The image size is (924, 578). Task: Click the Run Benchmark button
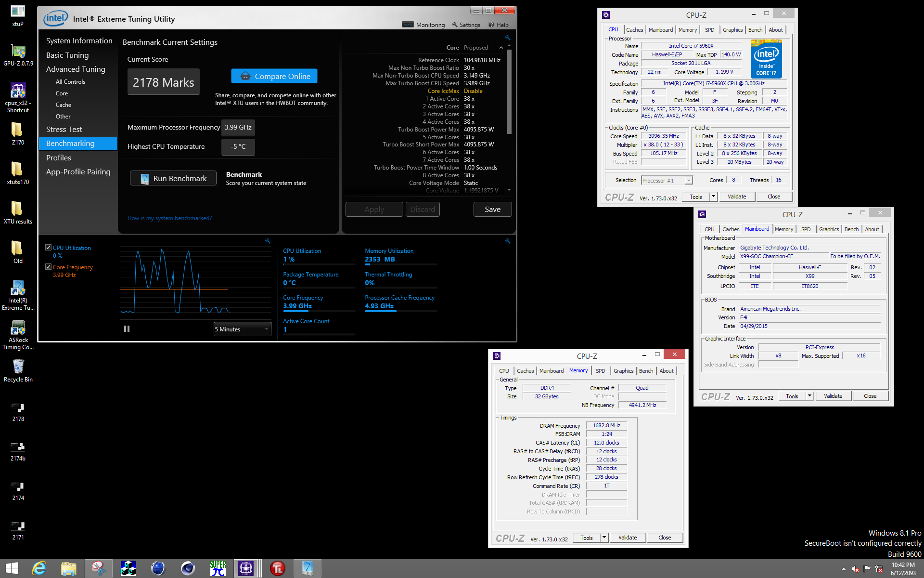coord(173,178)
